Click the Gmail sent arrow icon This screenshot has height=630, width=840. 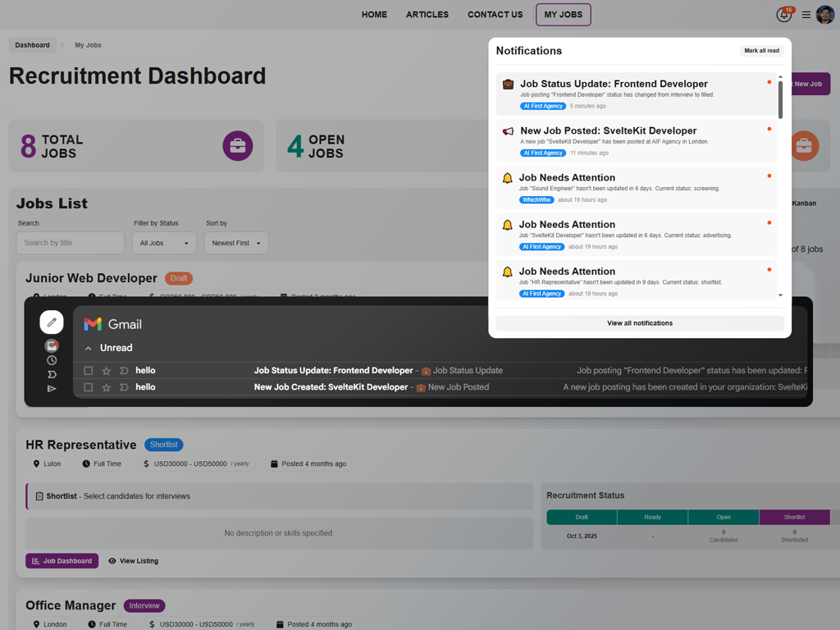click(52, 389)
